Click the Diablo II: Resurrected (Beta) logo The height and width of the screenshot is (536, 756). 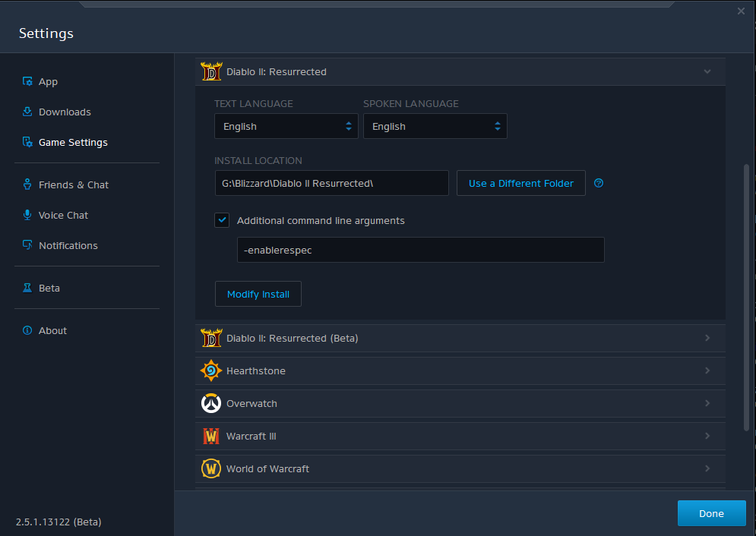tap(211, 338)
